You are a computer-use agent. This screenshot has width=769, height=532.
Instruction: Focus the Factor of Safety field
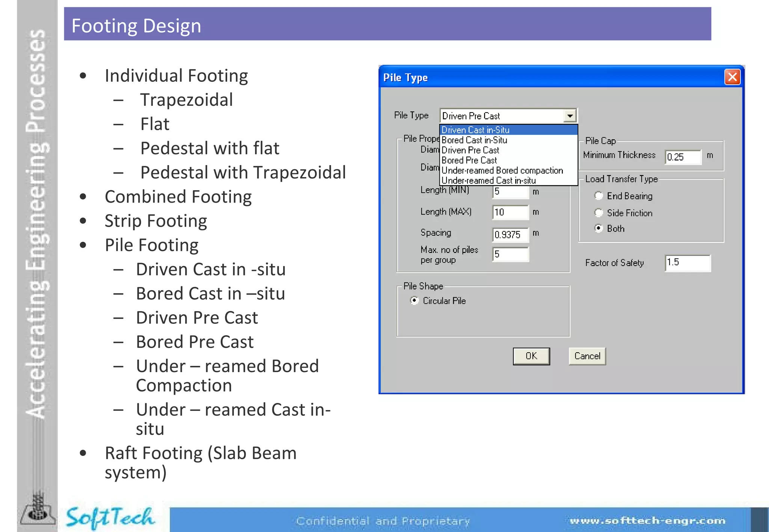click(687, 263)
